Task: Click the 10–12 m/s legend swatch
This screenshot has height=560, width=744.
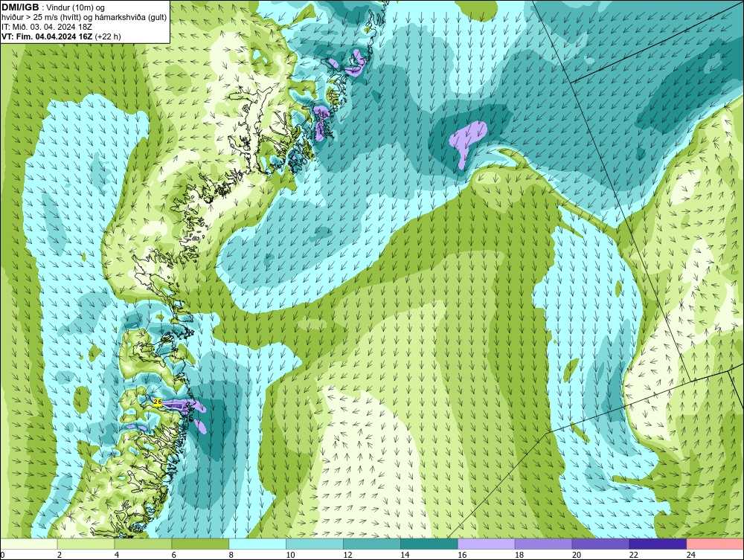Action: click(315, 544)
